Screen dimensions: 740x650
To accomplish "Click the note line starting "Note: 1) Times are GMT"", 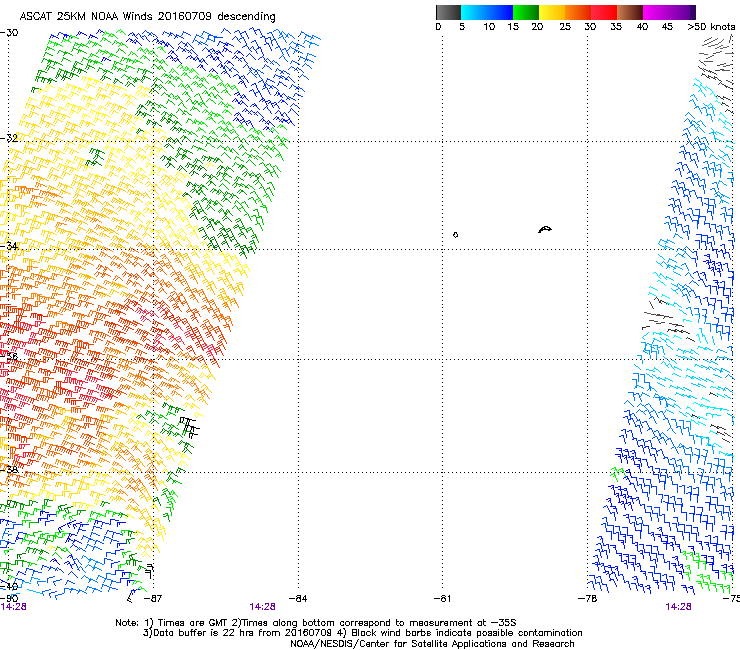I will 316,623.
